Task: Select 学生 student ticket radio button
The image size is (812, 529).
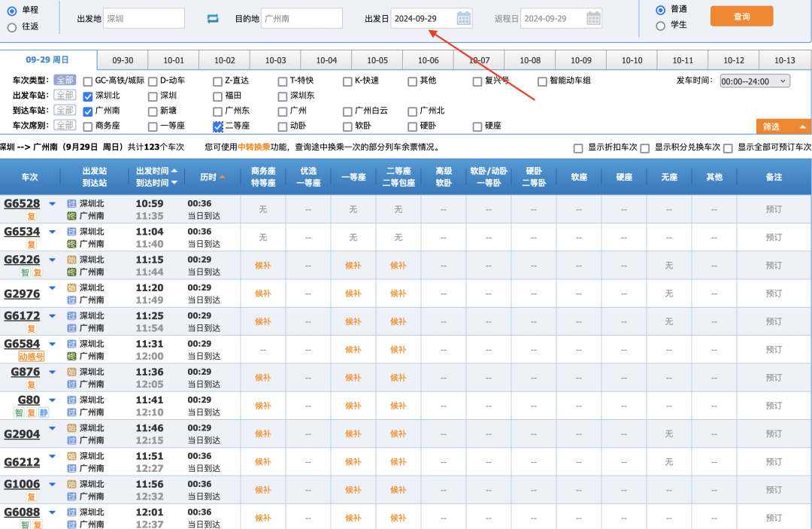Action: click(660, 26)
